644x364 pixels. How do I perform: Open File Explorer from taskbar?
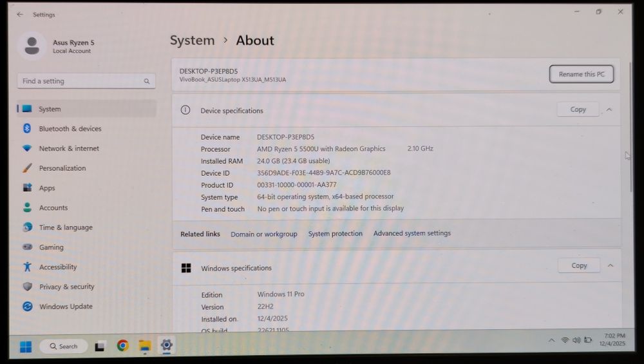[x=144, y=346]
